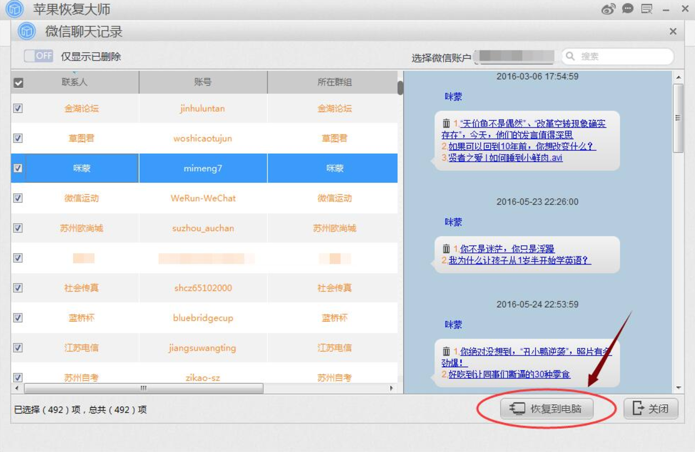Uncheck the 苏州自考 row checkbox
The width and height of the screenshot is (695, 452).
18,378
